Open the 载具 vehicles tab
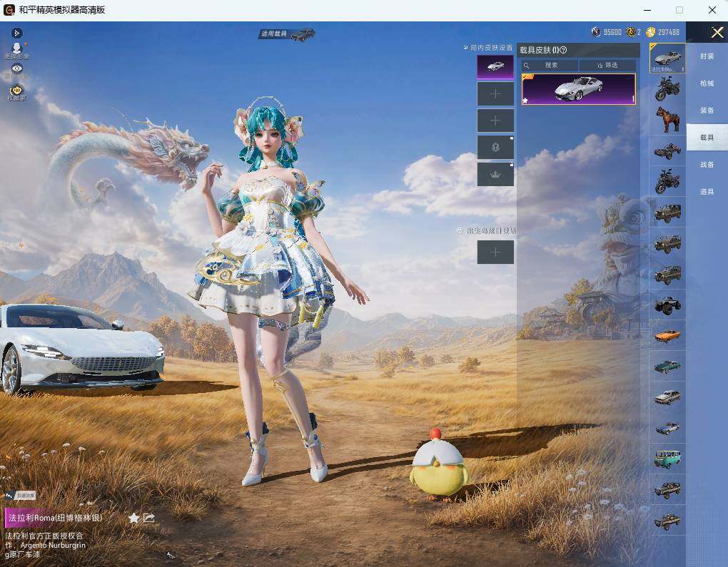 [707, 138]
